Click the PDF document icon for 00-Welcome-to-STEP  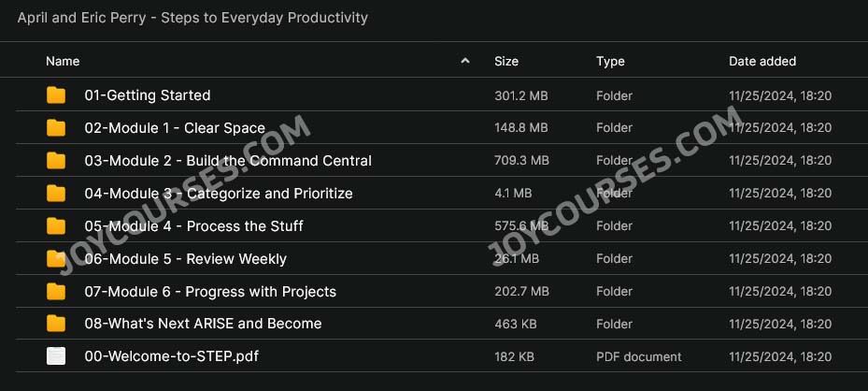pyautogui.click(x=56, y=356)
